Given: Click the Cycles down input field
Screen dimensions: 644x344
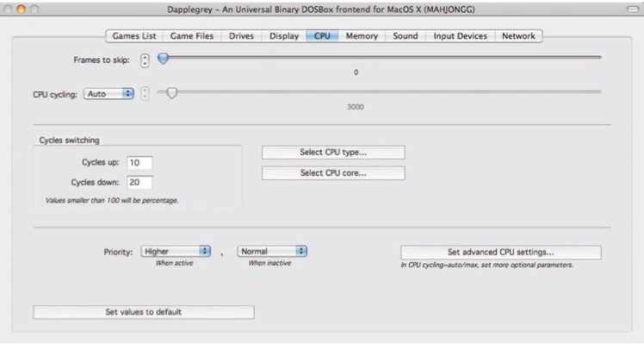Looking at the screenshot, I should [x=139, y=182].
